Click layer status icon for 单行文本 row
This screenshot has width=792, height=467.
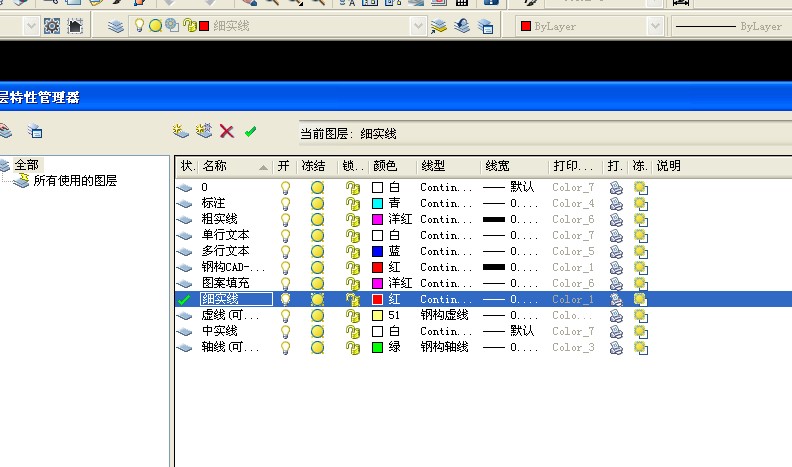[184, 236]
